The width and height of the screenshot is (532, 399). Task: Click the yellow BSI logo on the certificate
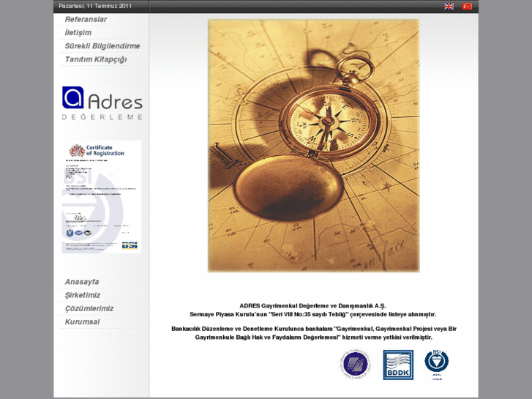130,245
